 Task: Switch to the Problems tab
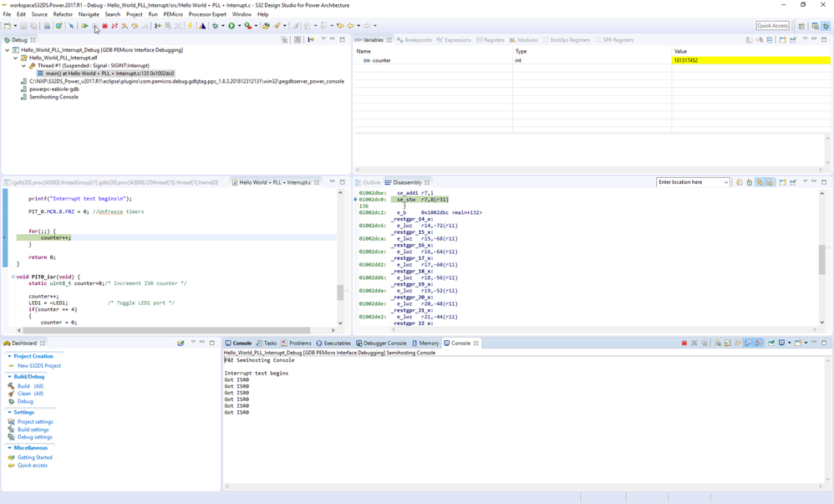click(296, 344)
